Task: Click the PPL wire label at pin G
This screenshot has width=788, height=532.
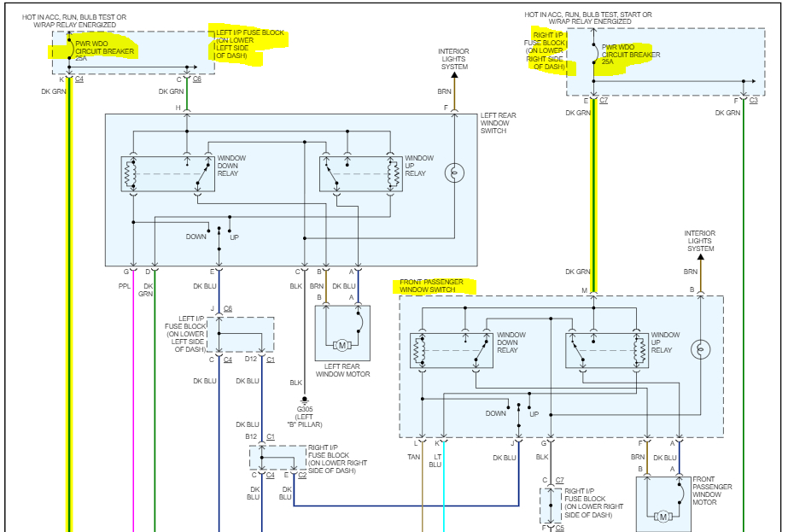Action: [124, 286]
